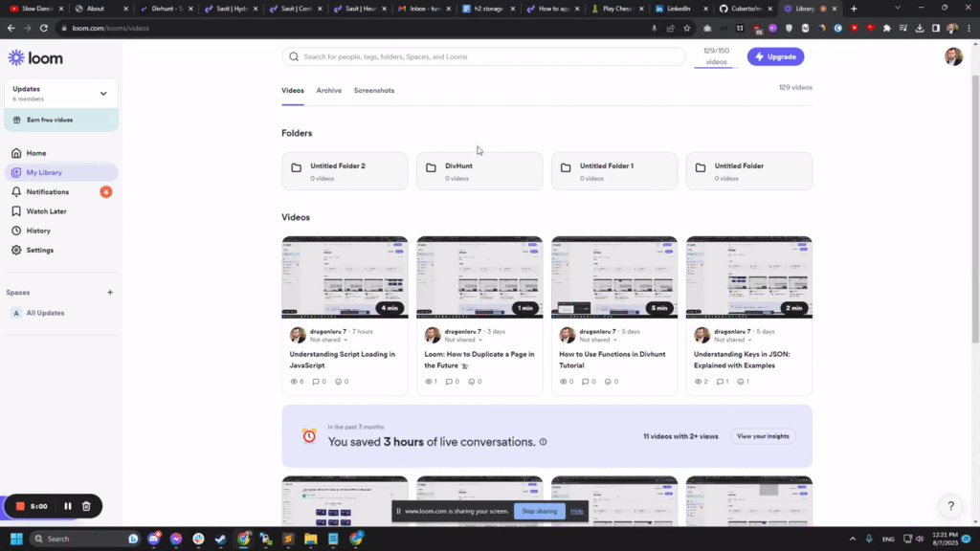
Task: Click the page vertical scrollbar
Action: click(975, 209)
